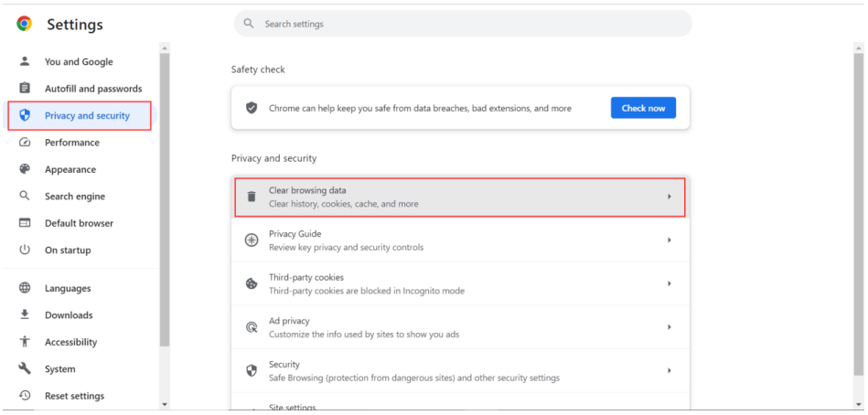
Task: Expand Privacy Guide using right arrow
Action: tap(669, 240)
